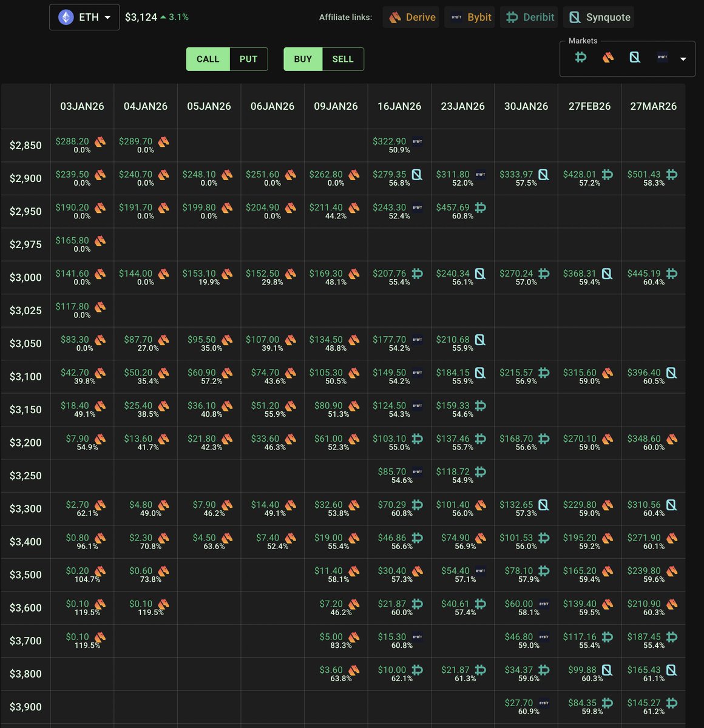The height and width of the screenshot is (728, 704).
Task: Click the Bybit icon beside $54.40
Action: point(480,571)
